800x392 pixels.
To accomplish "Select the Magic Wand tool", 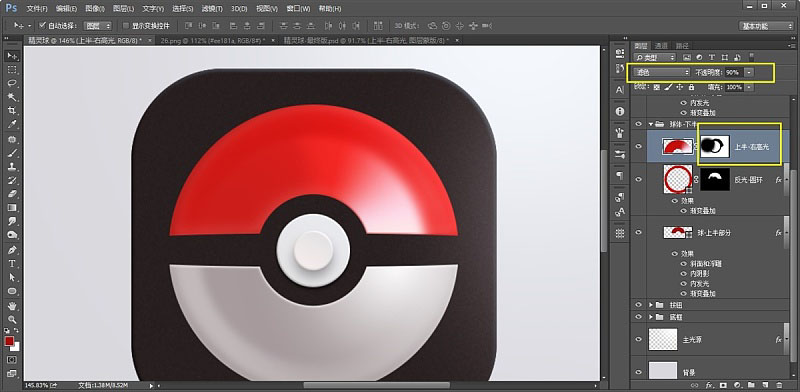I will tap(12, 97).
